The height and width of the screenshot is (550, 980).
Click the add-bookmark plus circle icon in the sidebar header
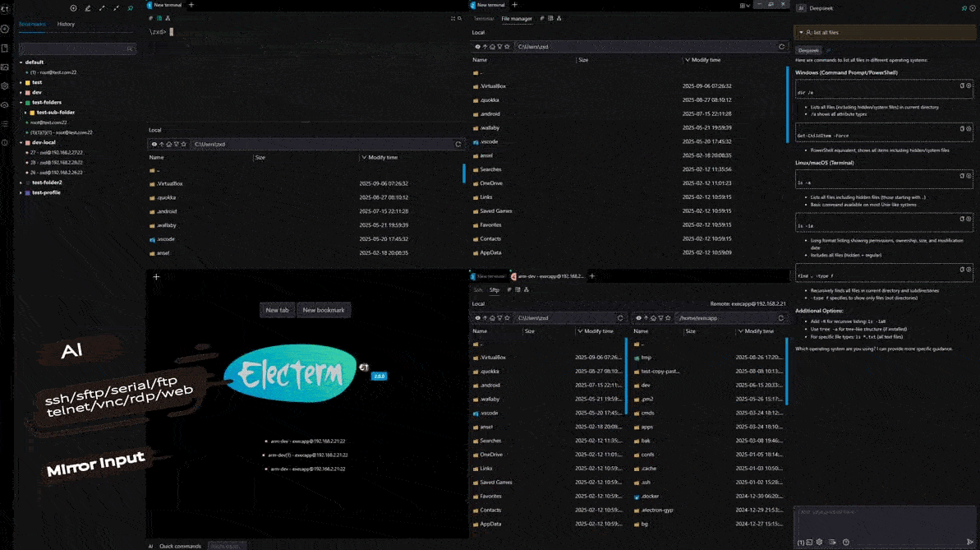[x=73, y=8]
